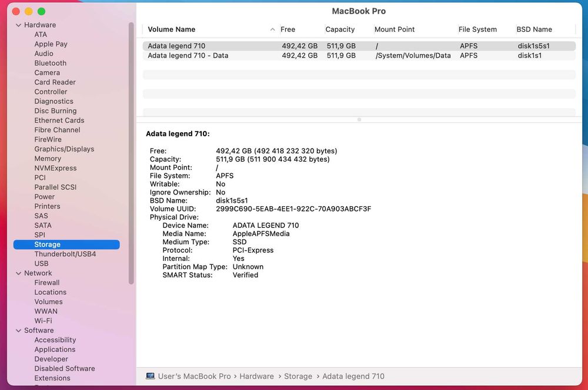Choose Controller in the hardware list
588x390 pixels.
[x=51, y=92]
